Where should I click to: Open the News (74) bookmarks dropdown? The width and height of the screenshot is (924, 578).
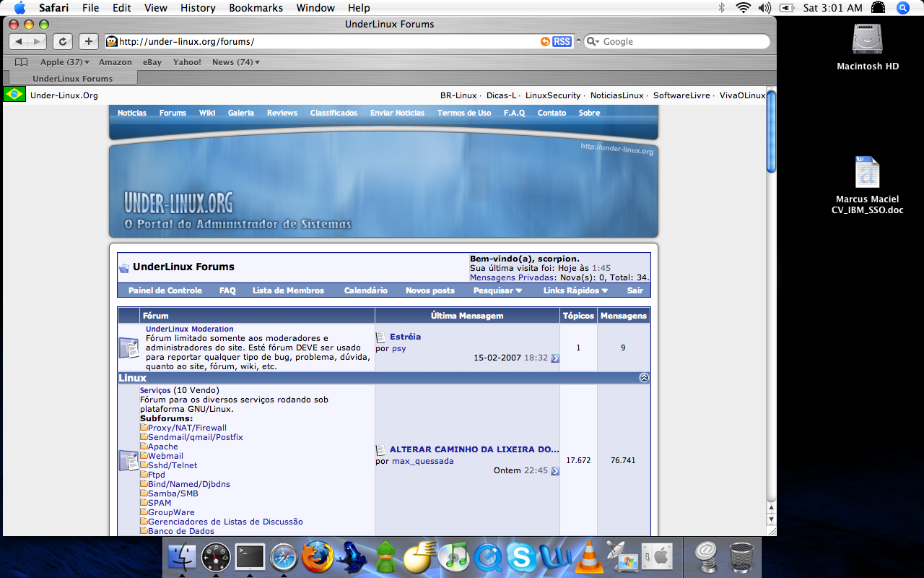pyautogui.click(x=236, y=62)
